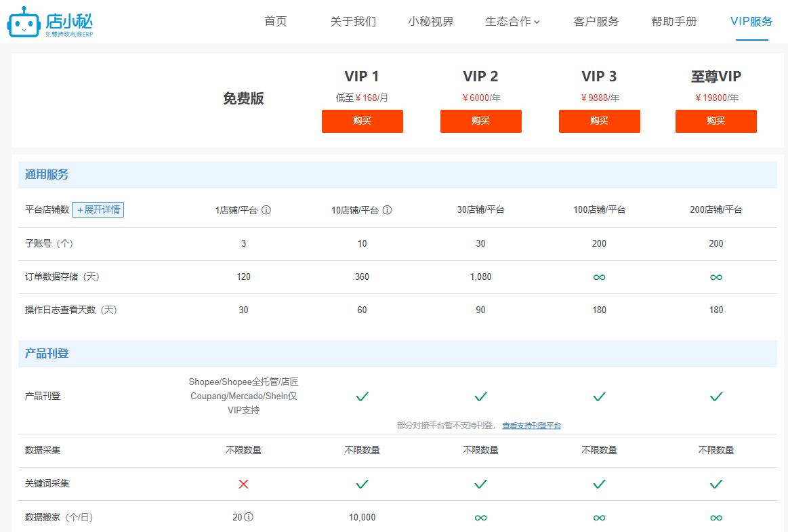Click the 购买 button under VIP 1
The width and height of the screenshot is (788, 532).
(x=362, y=121)
